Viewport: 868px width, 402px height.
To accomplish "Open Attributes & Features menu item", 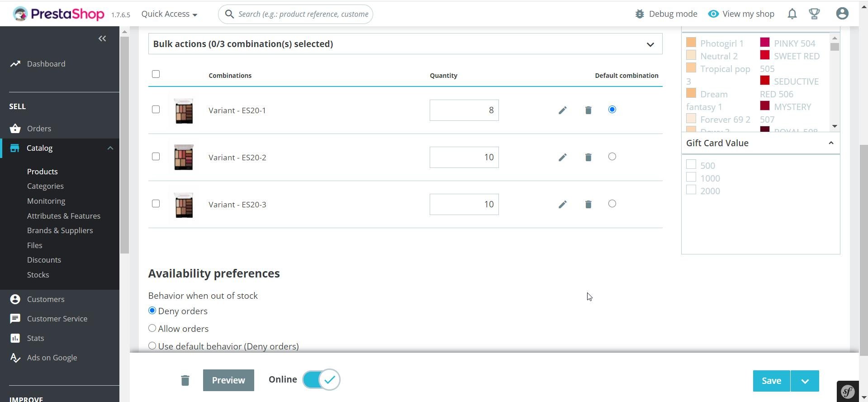I will pyautogui.click(x=64, y=216).
